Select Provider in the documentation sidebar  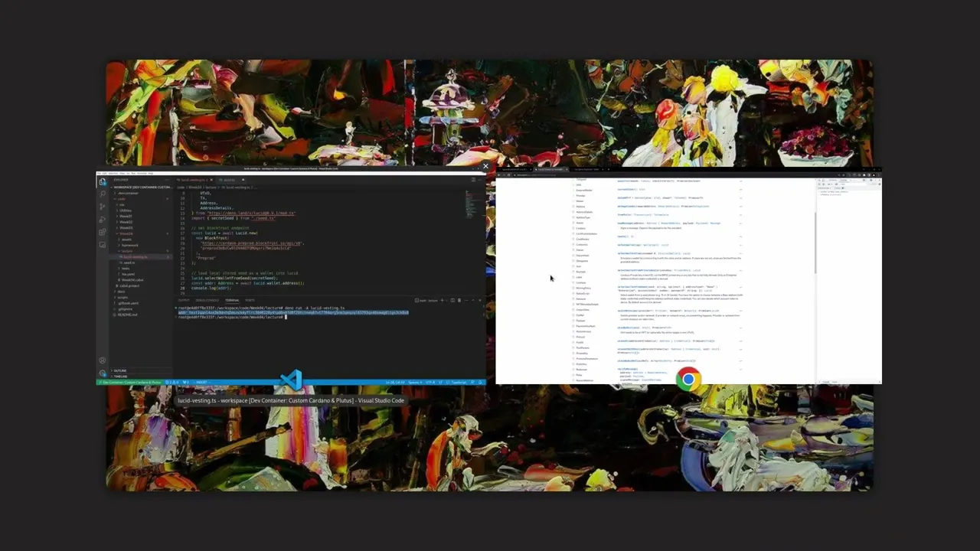tap(579, 196)
